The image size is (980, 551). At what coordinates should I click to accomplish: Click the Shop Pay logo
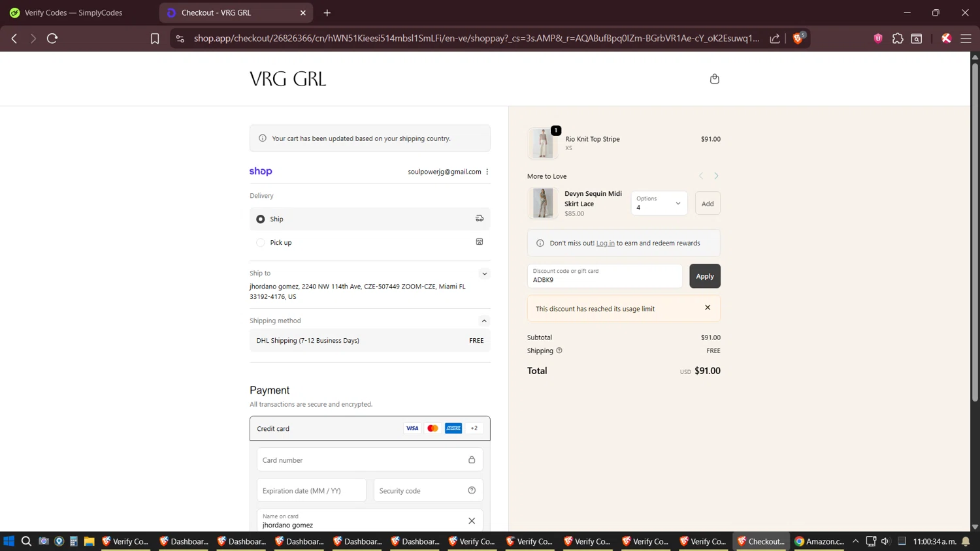click(261, 171)
